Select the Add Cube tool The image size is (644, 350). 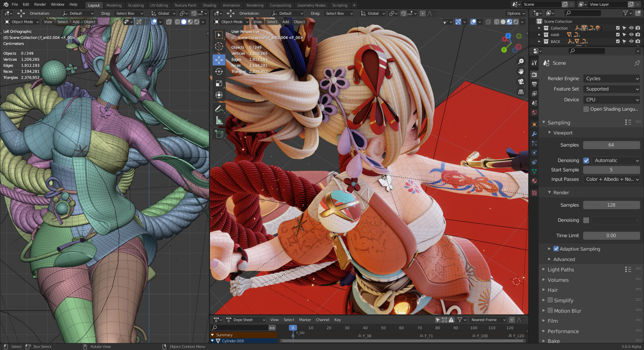tap(219, 134)
